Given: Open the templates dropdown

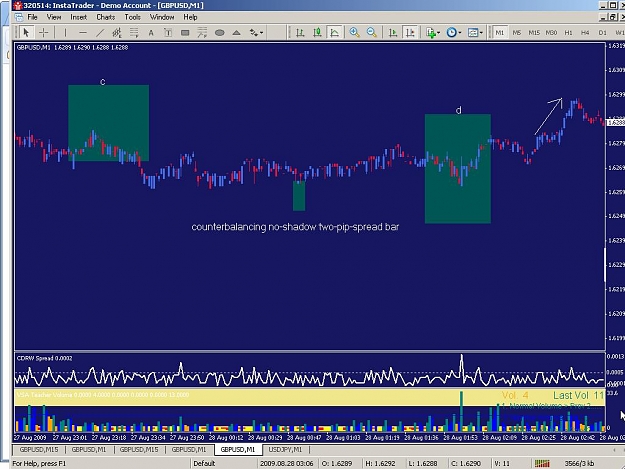Looking at the screenshot, I should (475, 33).
